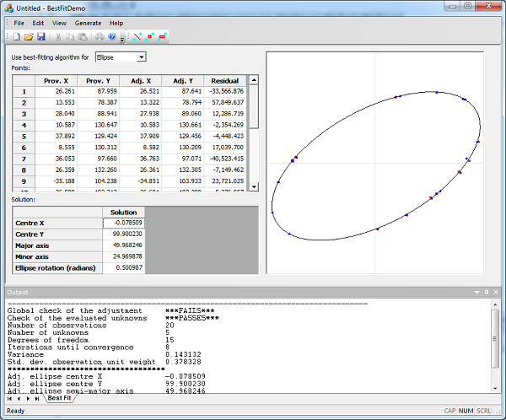Close the Output panel
Screen dimensions: 506x420
[x=496, y=292]
